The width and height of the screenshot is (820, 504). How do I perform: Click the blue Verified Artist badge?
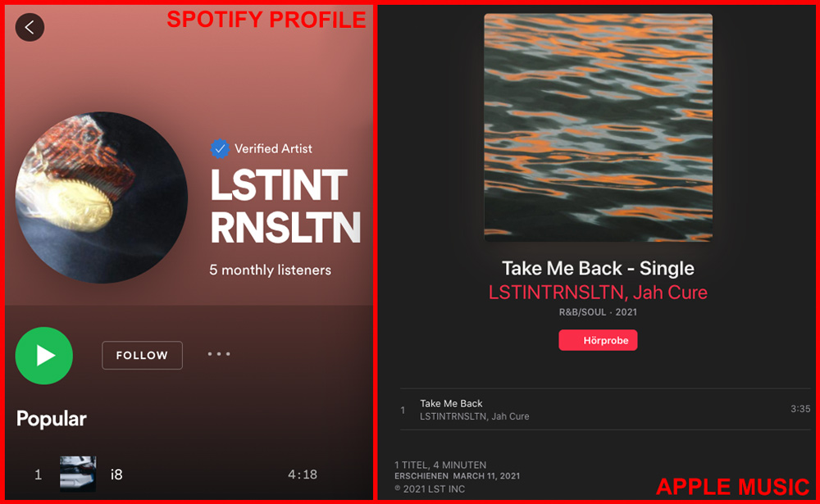[x=220, y=149]
